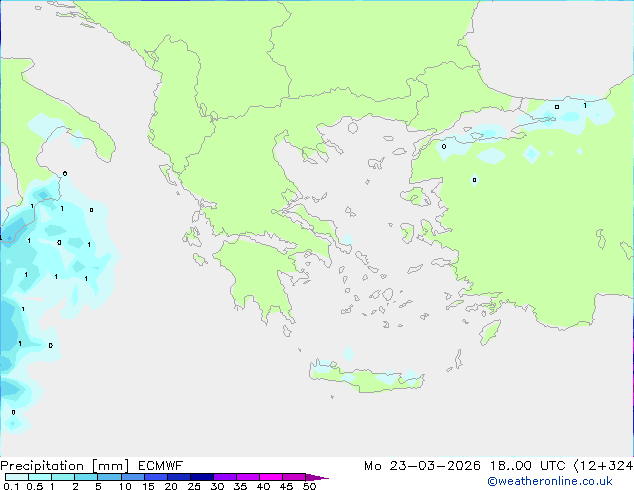Click the '18..00' forecast time
This screenshot has height=490, width=634.
pos(511,466)
